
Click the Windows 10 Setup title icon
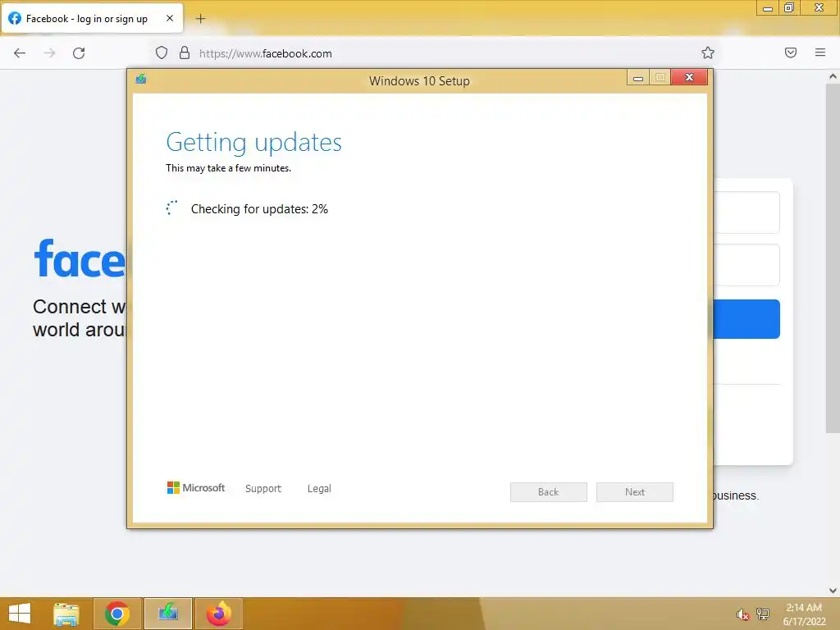pos(141,80)
